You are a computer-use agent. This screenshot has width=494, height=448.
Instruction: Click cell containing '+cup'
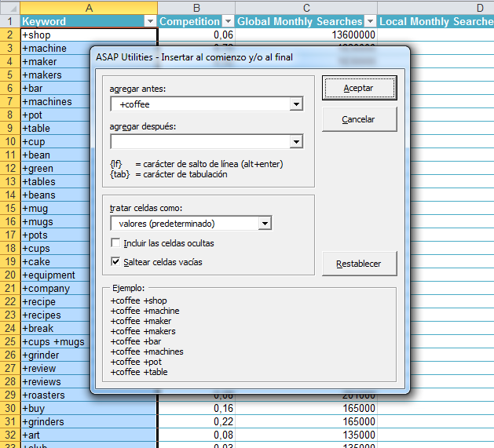(56, 141)
